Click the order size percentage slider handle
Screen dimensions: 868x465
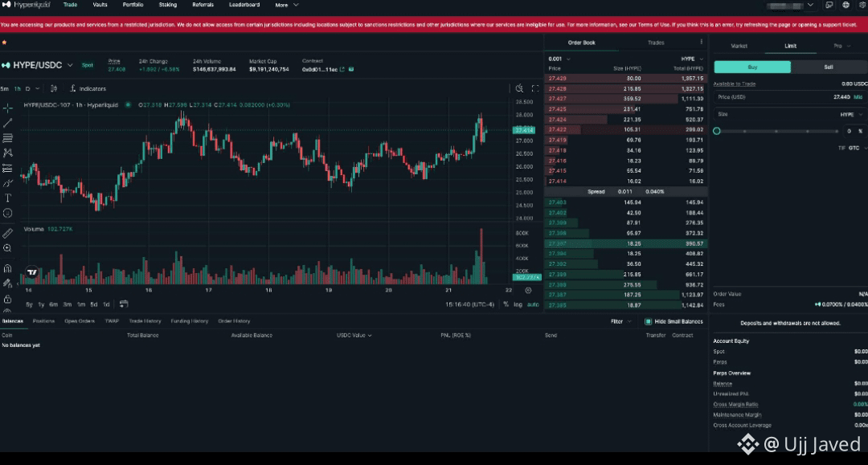point(717,131)
